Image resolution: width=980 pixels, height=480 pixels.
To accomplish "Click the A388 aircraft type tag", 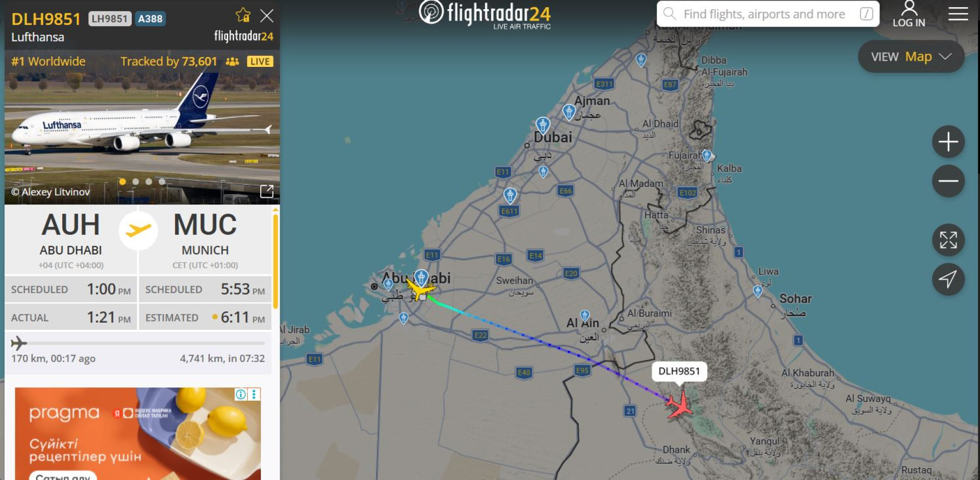I will (x=150, y=19).
